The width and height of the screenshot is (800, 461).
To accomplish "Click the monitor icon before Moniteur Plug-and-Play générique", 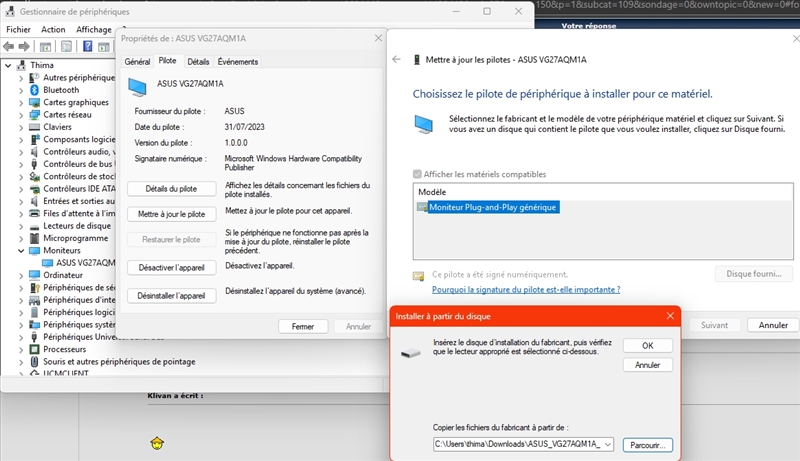I will tap(422, 207).
